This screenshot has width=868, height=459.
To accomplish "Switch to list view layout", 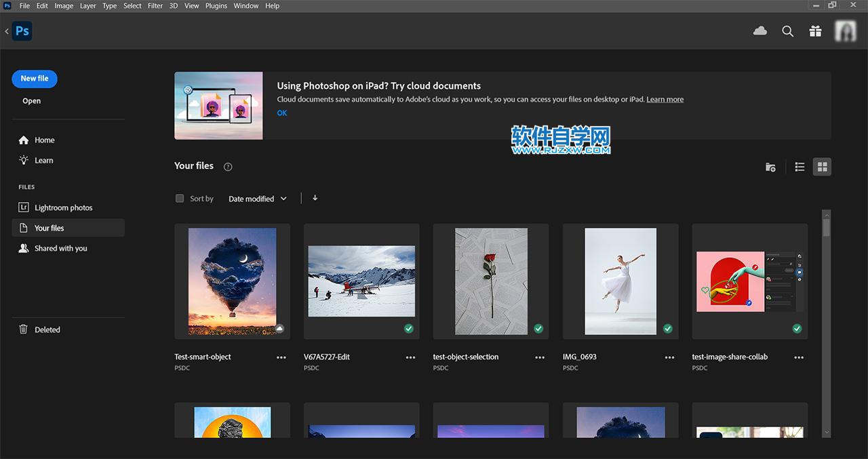I will (x=800, y=167).
